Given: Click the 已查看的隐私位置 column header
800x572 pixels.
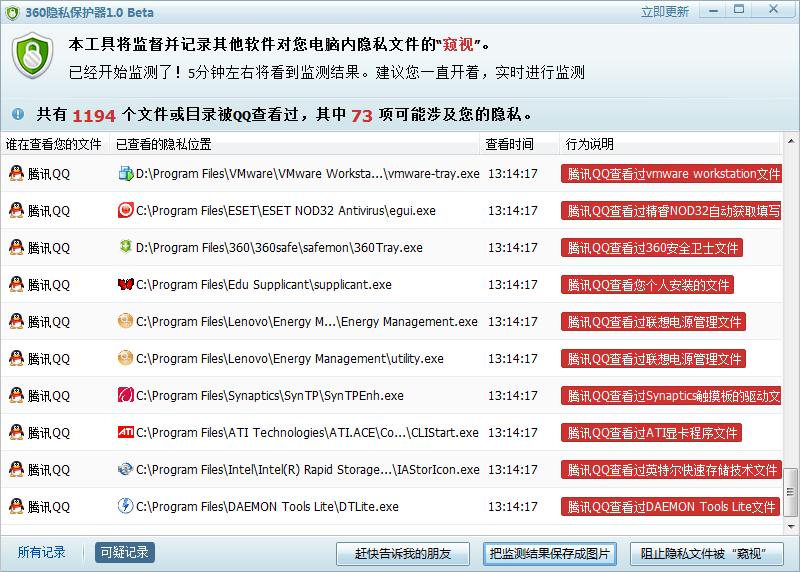Looking at the screenshot, I should tap(294, 144).
